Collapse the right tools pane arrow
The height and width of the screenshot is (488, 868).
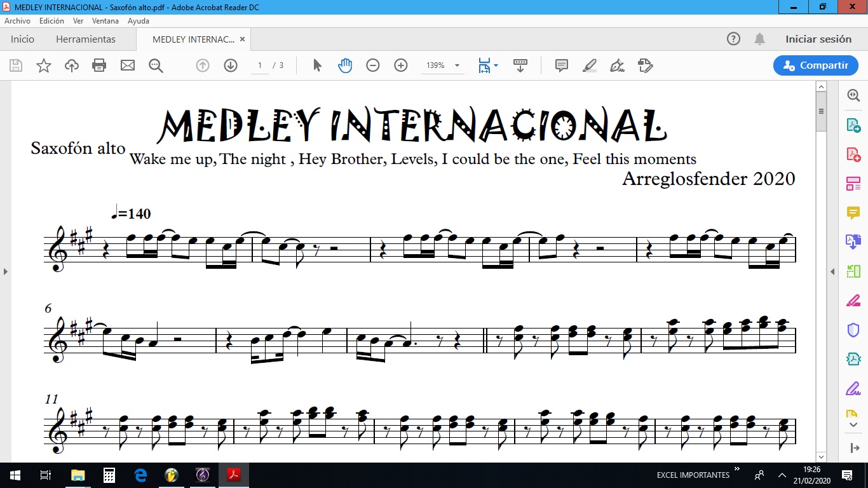coord(832,271)
